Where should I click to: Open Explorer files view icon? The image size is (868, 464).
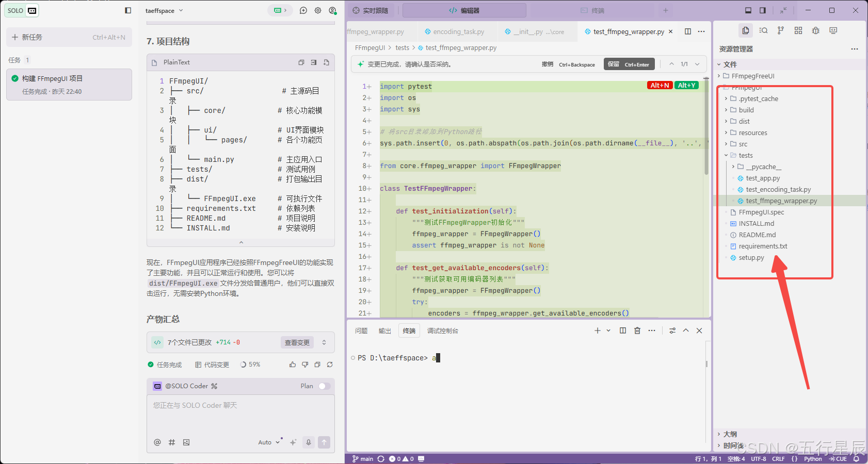pyautogui.click(x=746, y=30)
